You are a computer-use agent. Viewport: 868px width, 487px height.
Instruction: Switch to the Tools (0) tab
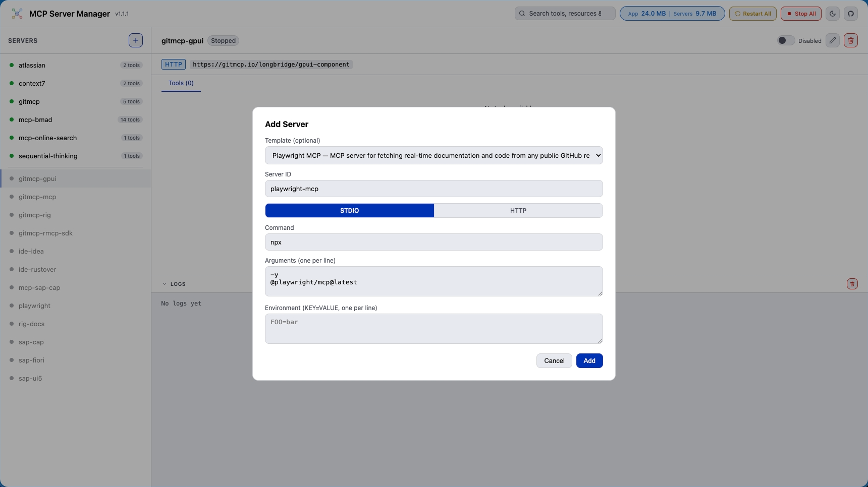[x=181, y=83]
